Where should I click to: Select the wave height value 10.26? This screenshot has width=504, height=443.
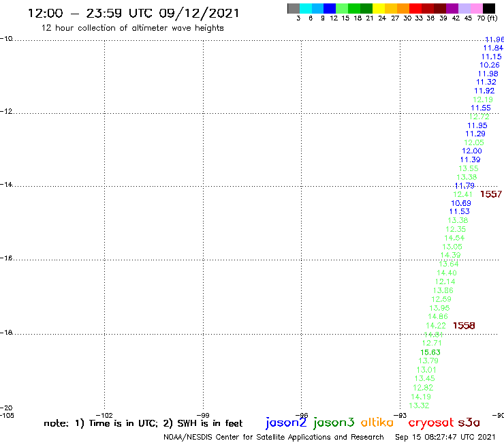pos(490,65)
